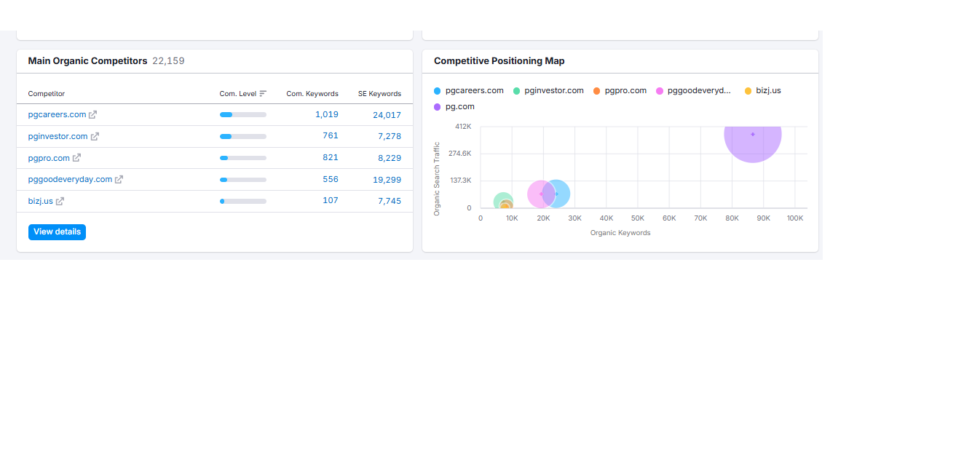Click pggoodeveryday.com competition level bar
This screenshot has width=980, height=463.
pos(243,180)
